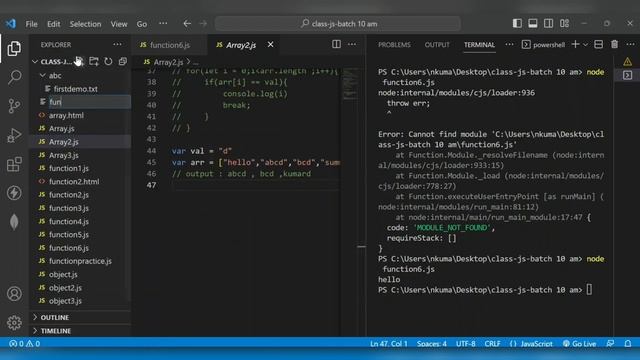Toggle the bottom Panel layout

[x=533, y=23]
